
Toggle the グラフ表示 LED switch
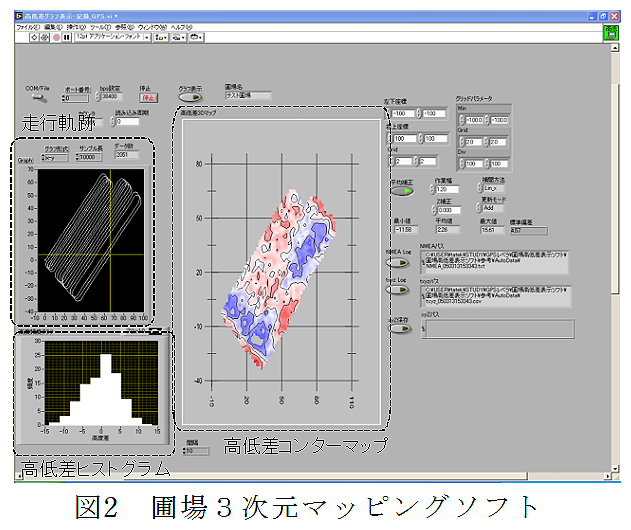[190, 97]
